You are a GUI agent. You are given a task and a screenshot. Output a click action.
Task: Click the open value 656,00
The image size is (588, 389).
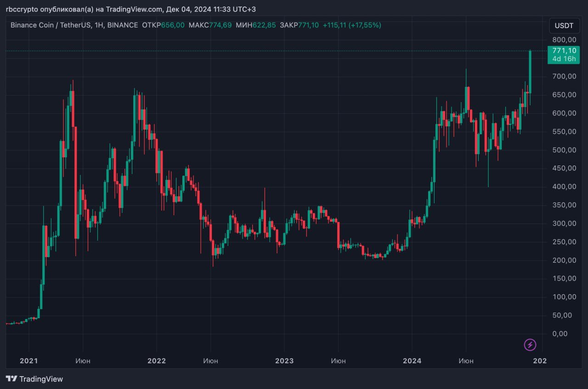click(173, 25)
